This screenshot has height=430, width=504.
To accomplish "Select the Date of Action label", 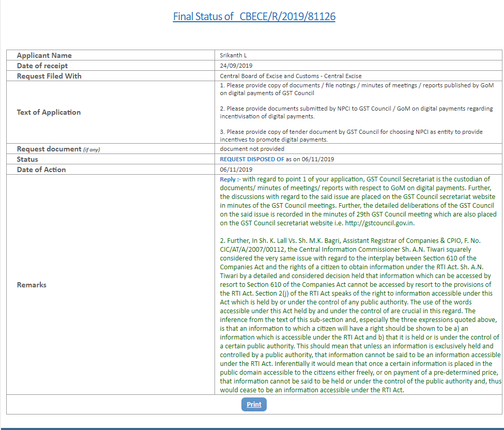I will [41, 170].
